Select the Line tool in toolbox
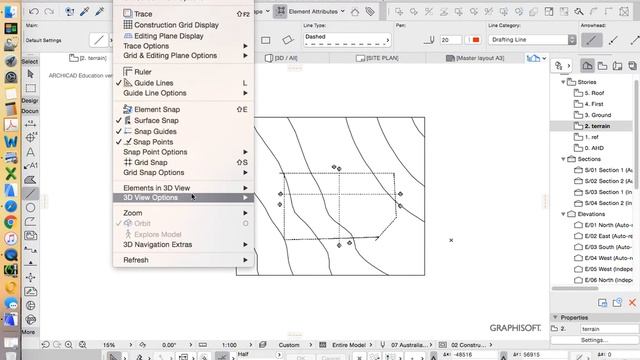640x360 pixels. [x=30, y=194]
